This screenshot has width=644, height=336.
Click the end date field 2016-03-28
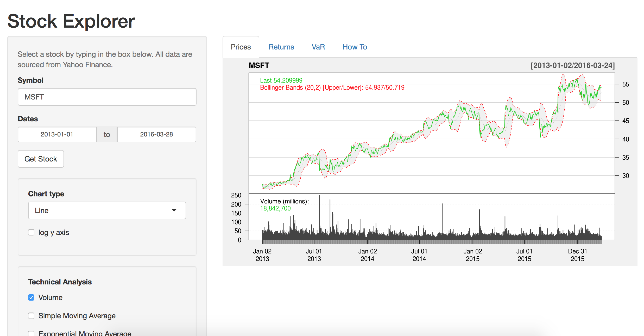point(156,134)
